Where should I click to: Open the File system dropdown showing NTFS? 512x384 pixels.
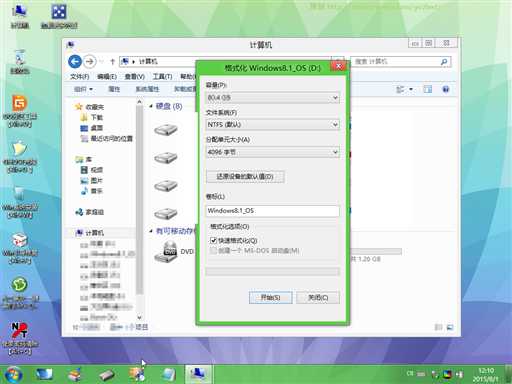click(x=273, y=125)
